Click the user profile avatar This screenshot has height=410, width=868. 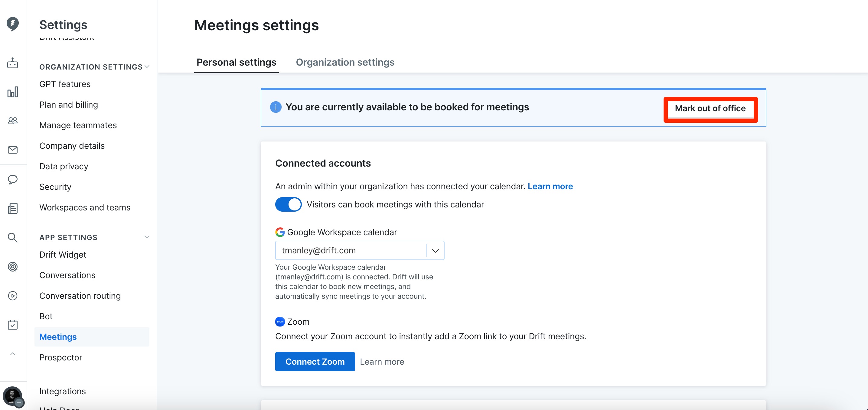13,396
